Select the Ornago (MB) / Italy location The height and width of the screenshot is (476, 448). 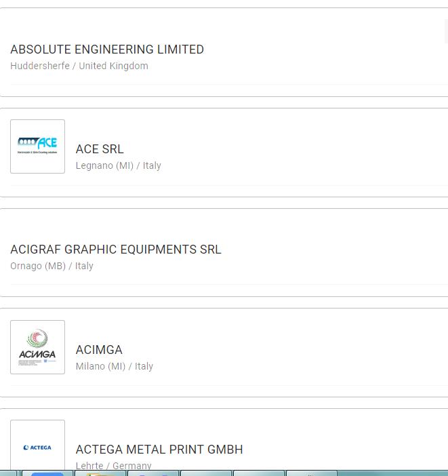click(x=52, y=266)
